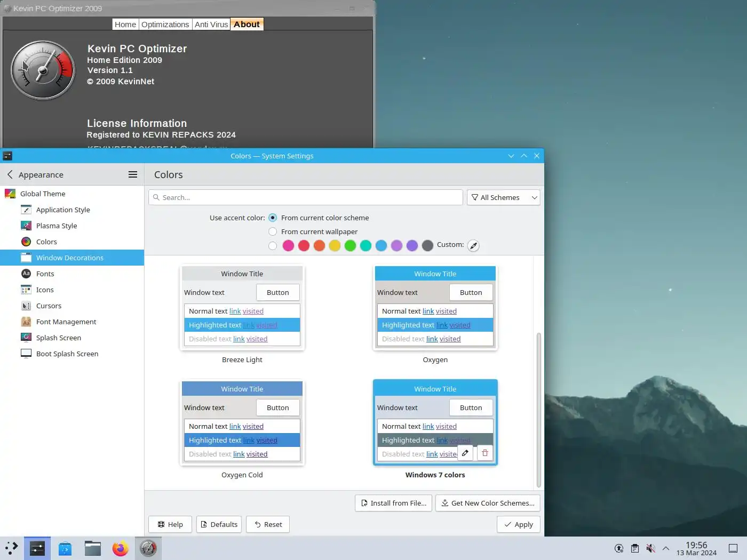Open the All Schemes filter dropdown
747x560 pixels.
[503, 197]
